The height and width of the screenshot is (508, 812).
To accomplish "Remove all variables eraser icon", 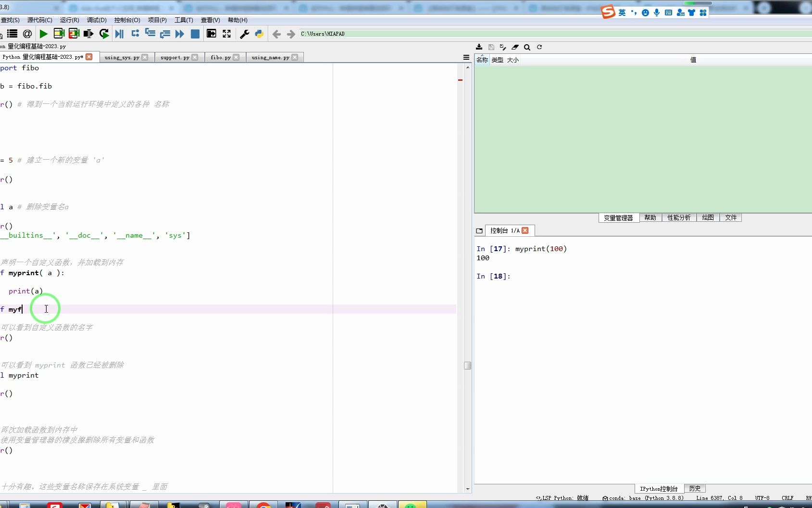I will click(x=515, y=47).
